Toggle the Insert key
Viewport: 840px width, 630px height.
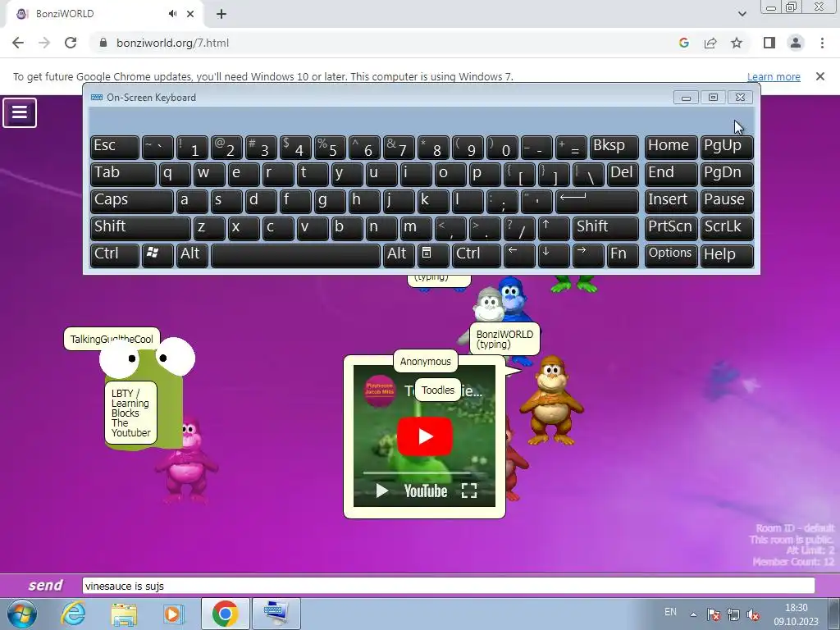671,200
